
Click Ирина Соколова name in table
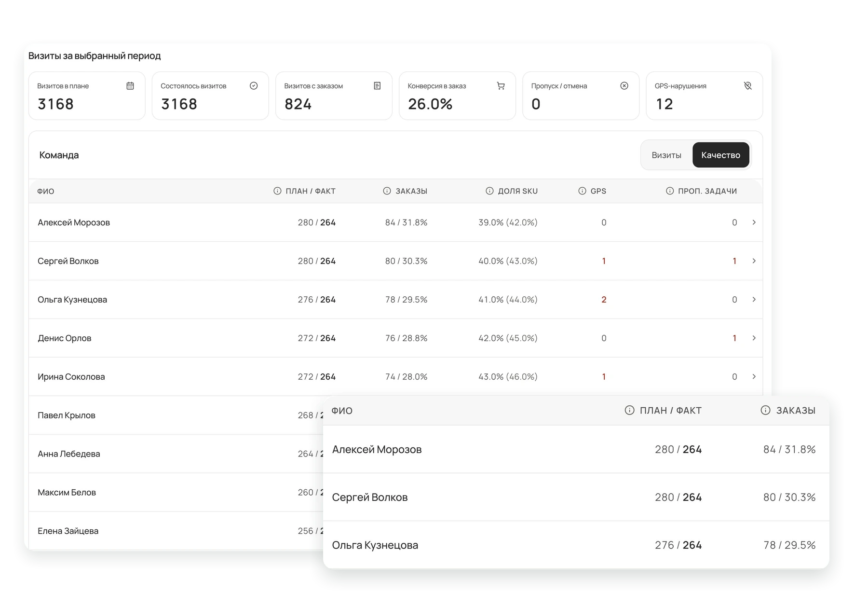pyautogui.click(x=71, y=377)
